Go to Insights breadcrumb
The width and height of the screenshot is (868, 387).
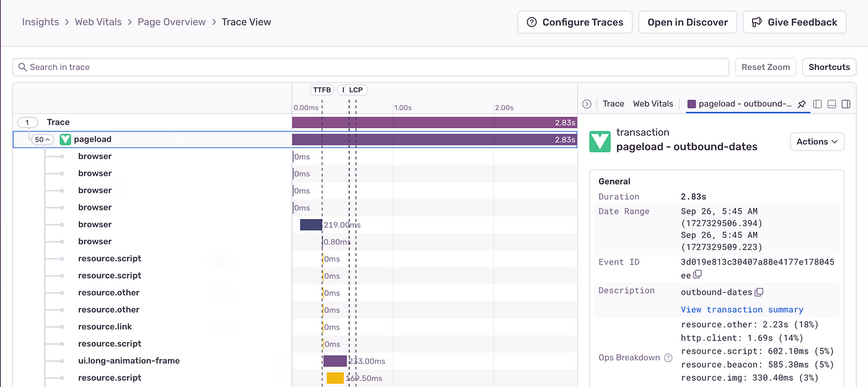pyautogui.click(x=40, y=22)
